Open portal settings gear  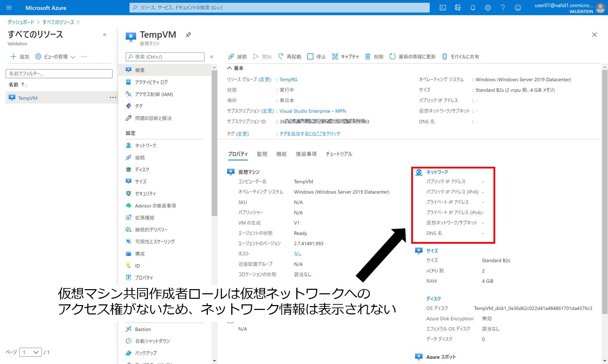click(488, 8)
